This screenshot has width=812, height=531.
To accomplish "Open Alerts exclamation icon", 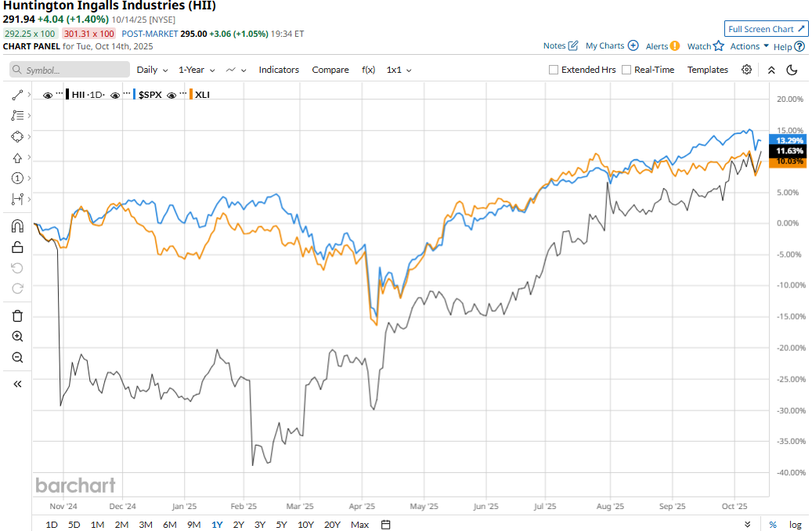I will [674, 46].
